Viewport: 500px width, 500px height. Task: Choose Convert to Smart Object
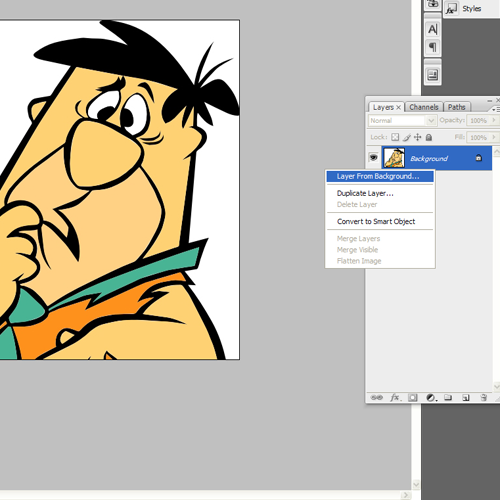click(380, 221)
